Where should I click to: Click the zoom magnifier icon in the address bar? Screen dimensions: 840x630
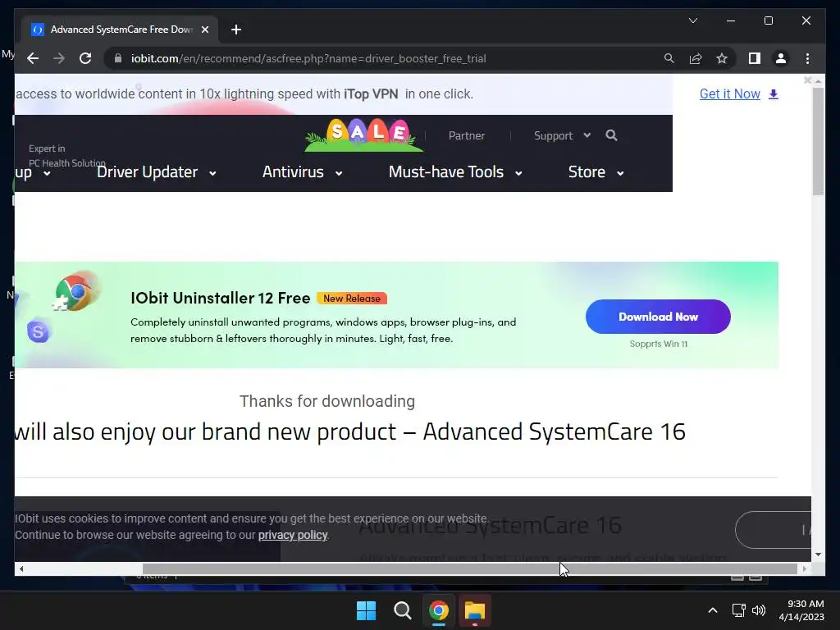pos(669,58)
